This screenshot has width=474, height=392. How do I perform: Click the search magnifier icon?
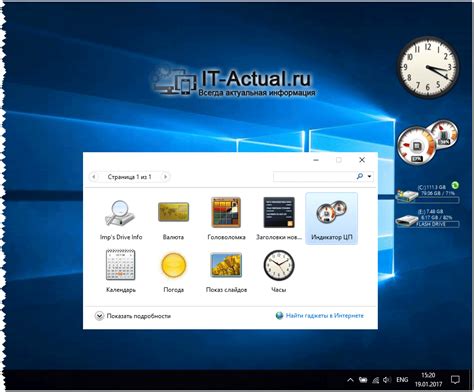(x=360, y=176)
